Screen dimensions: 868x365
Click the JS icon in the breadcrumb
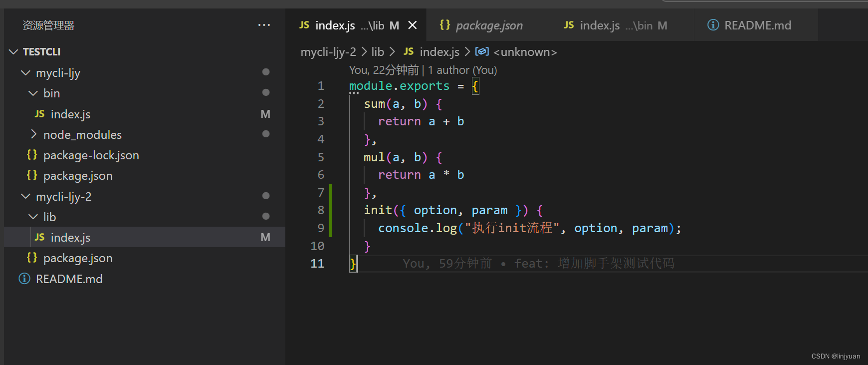(x=409, y=51)
